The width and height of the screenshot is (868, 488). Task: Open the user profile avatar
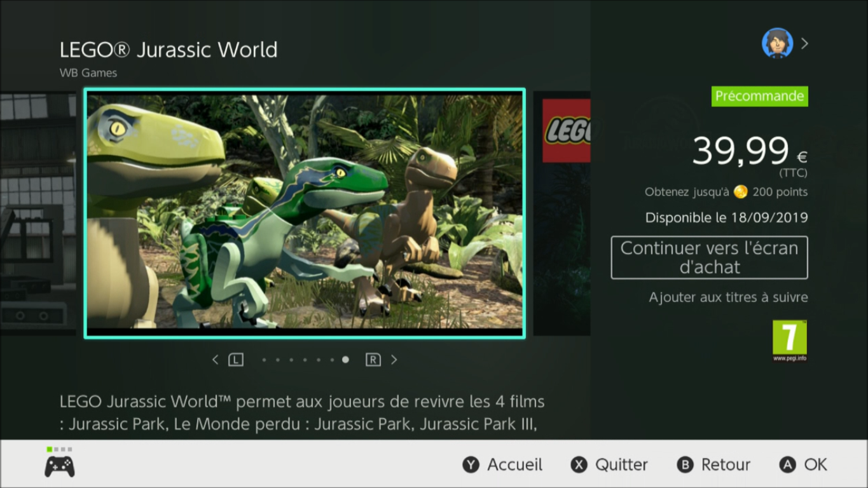777,43
